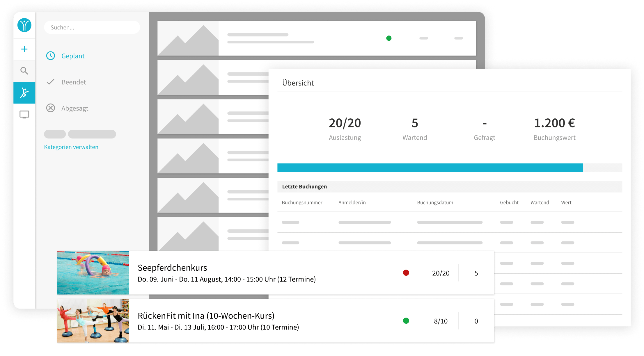Click the Buchungsdatum column header
The height and width of the screenshot is (356, 644).
(435, 202)
